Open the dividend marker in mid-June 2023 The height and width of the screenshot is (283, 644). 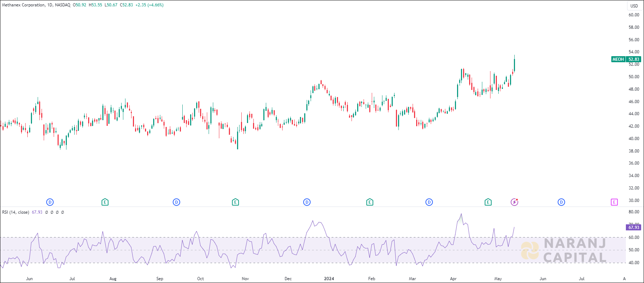pos(50,202)
